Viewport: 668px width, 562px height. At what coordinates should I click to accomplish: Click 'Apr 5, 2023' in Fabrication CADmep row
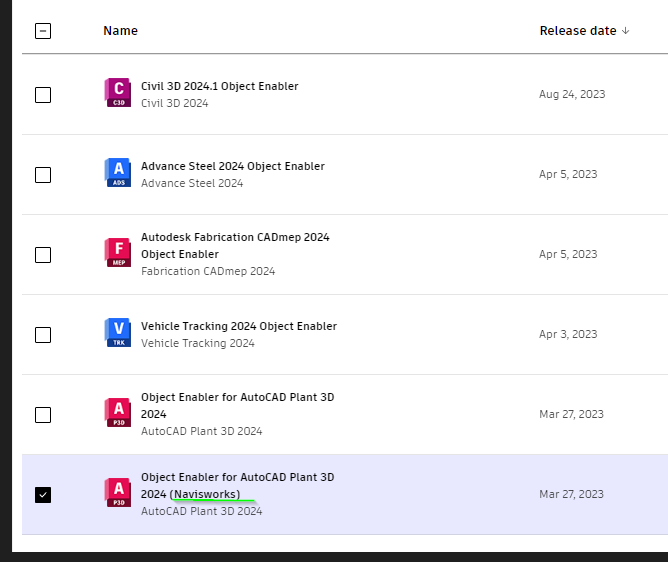coord(568,254)
